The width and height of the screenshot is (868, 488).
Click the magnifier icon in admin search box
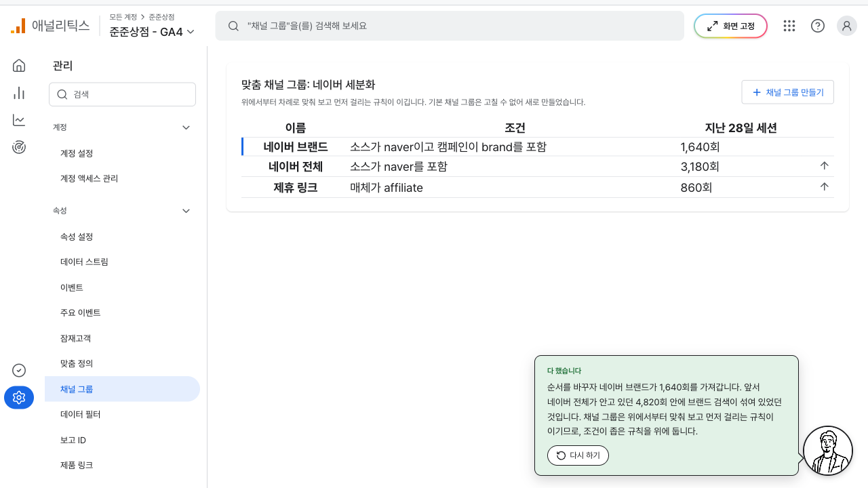62,95
